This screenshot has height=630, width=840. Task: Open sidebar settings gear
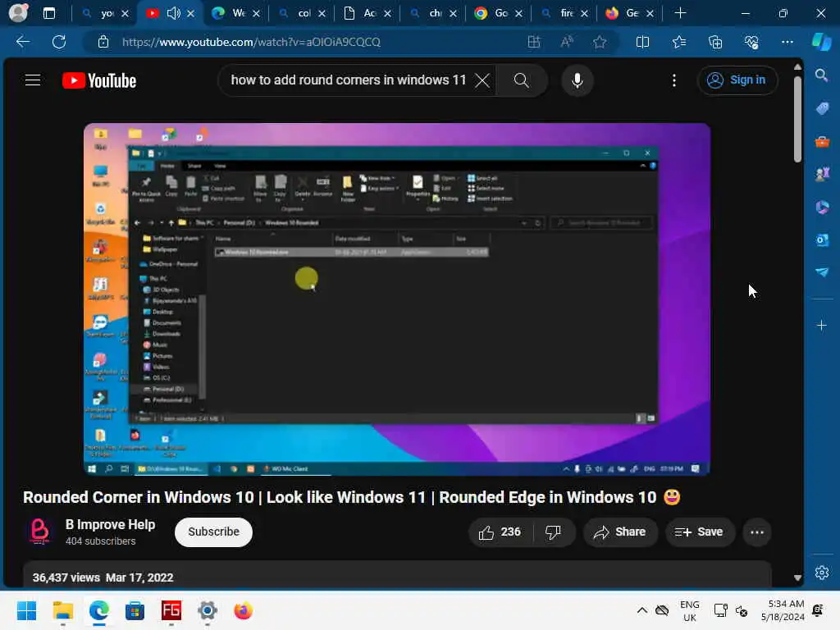[822, 573]
